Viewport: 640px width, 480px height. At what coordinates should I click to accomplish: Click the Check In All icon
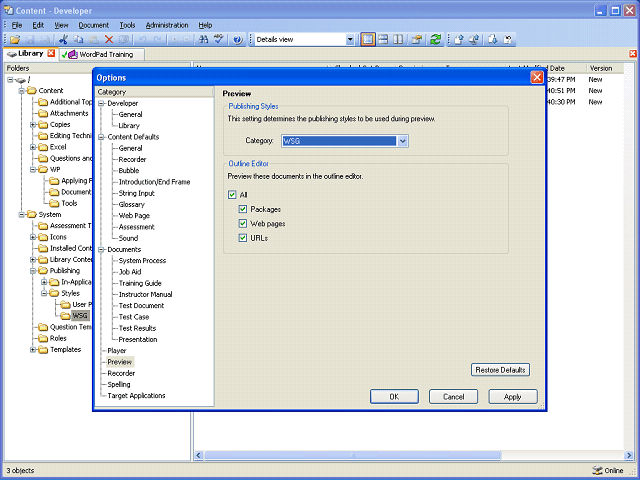[x=474, y=40]
